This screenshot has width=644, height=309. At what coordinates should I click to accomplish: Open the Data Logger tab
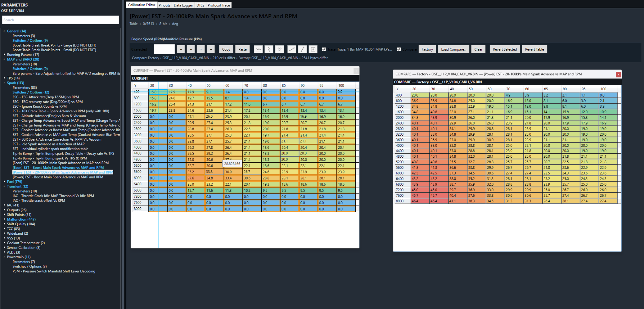(x=183, y=5)
